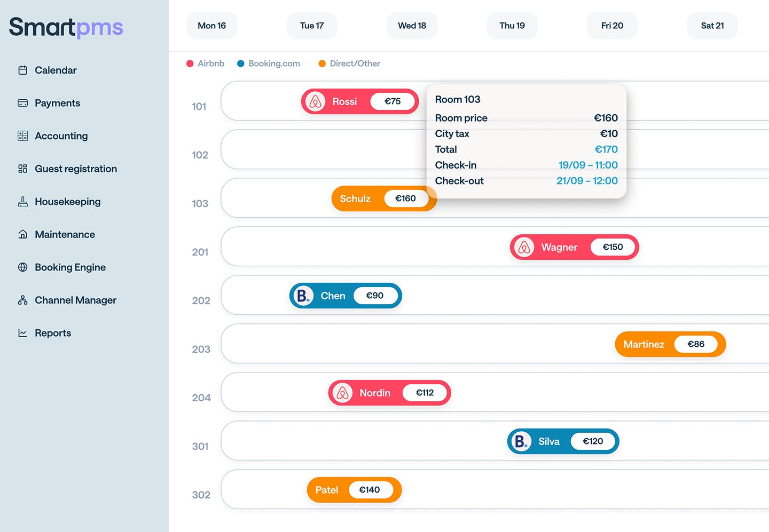Screen dimensions: 769x532
Task: Select the Sat 21 day button
Action: click(x=712, y=26)
